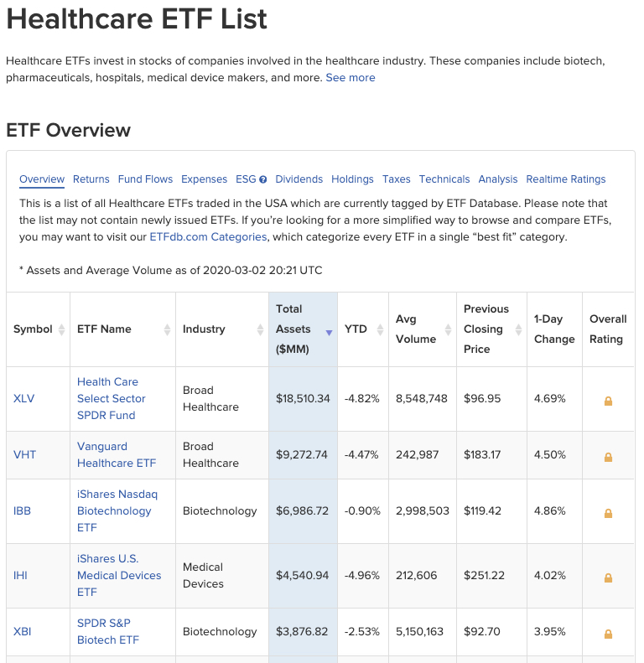644x663 pixels.
Task: Open the ESG tab
Action: click(246, 179)
